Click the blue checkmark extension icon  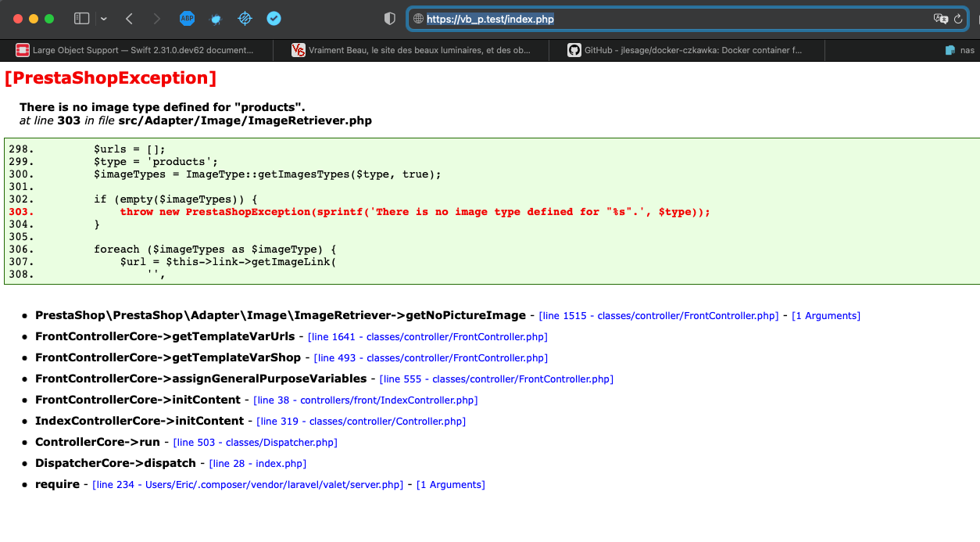click(x=274, y=18)
